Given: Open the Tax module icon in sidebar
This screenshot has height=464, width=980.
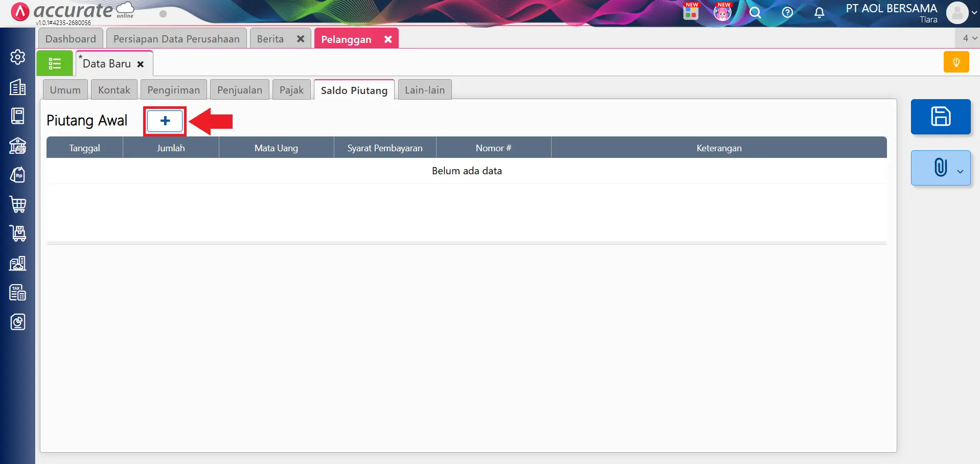Looking at the screenshot, I should click(18, 292).
